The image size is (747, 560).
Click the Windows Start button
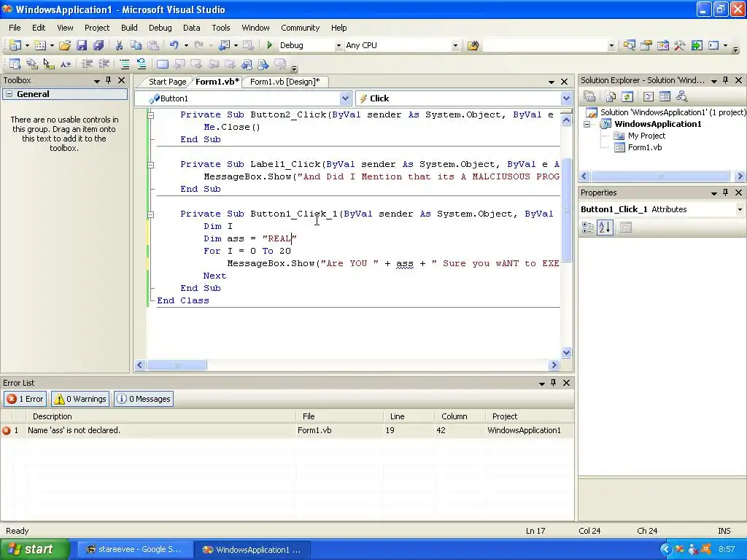(35, 550)
